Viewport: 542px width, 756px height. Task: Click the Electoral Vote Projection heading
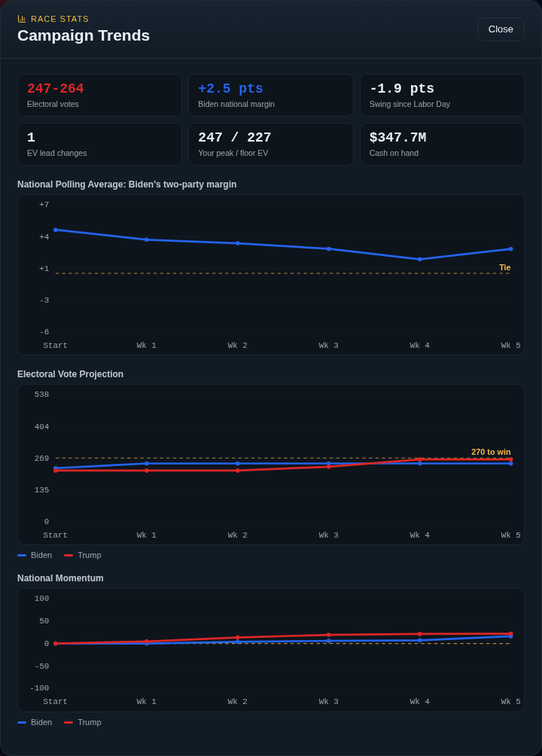71,374
